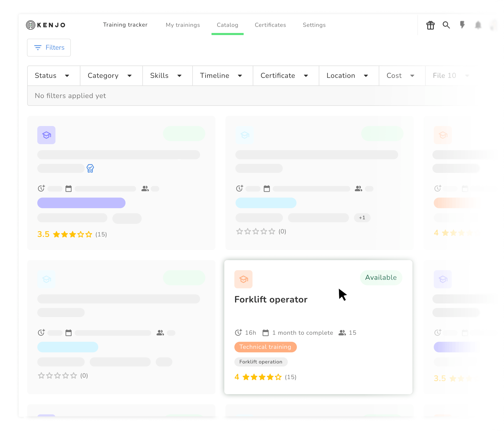
Task: Click the purple graduation cap icon on first card
Action: click(x=46, y=135)
